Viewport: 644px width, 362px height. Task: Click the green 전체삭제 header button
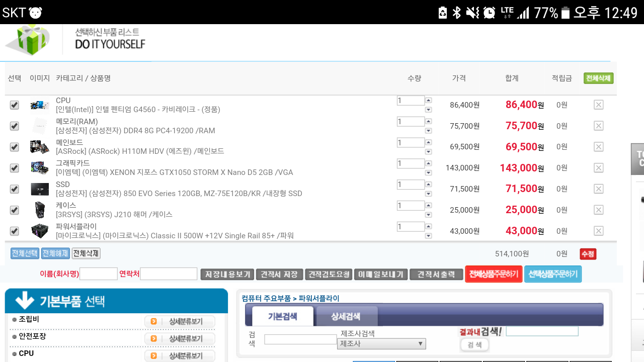coord(598,78)
